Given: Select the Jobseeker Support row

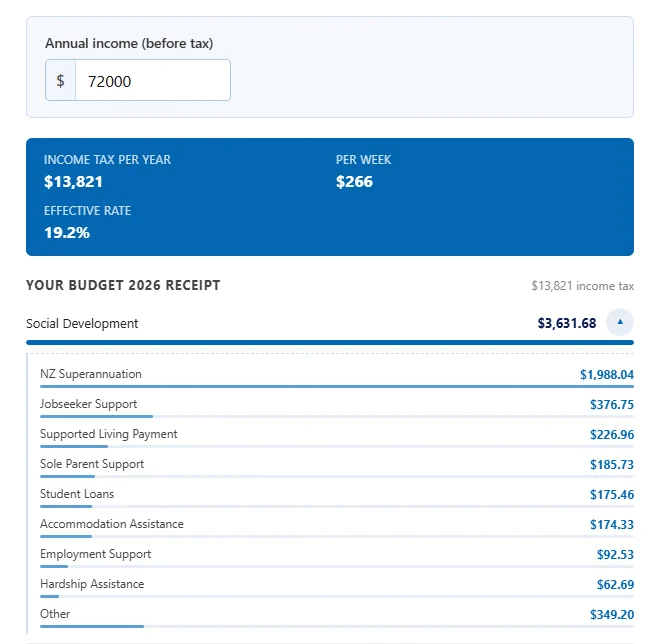Looking at the screenshot, I should (337, 405).
